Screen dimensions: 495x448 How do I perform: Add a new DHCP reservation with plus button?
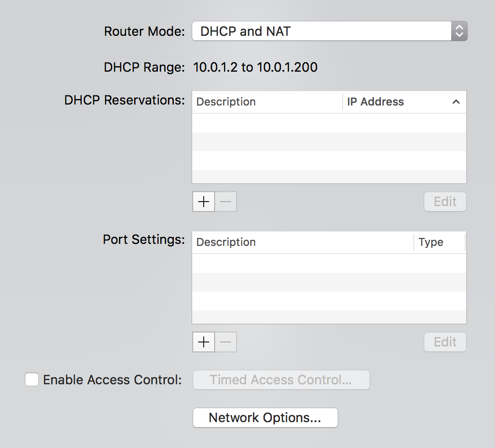tap(204, 202)
